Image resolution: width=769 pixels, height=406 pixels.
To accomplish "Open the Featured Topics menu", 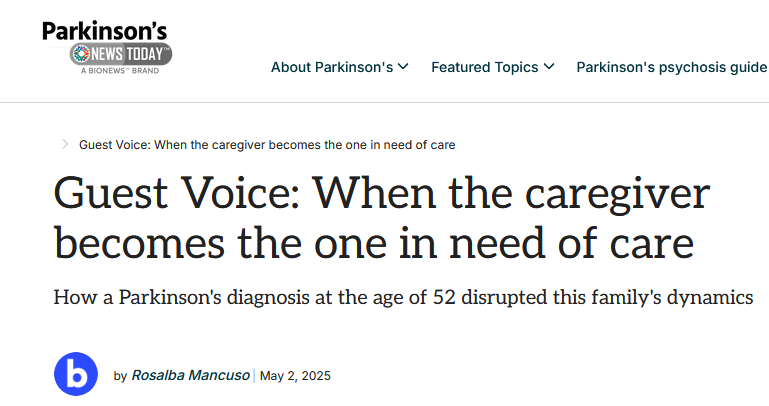I will [x=485, y=67].
